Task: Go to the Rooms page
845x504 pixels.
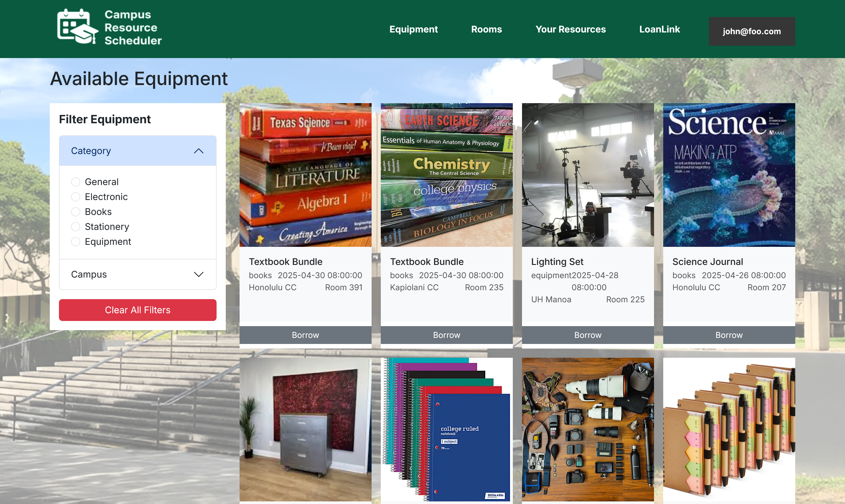Action: pos(486,29)
